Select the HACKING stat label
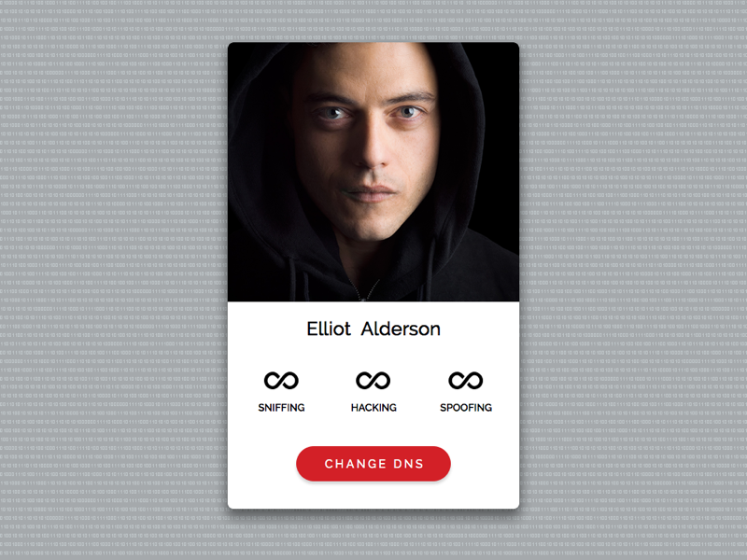The width and height of the screenshot is (747, 560). coord(373,408)
